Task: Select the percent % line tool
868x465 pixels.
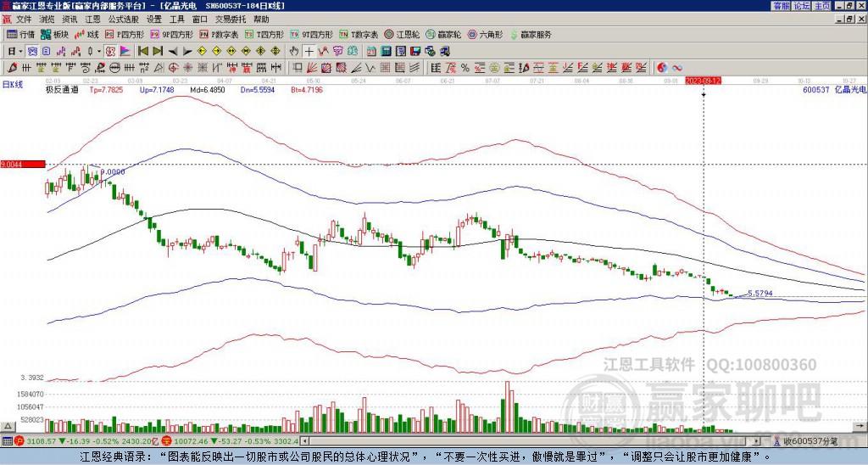Action: click(x=465, y=68)
